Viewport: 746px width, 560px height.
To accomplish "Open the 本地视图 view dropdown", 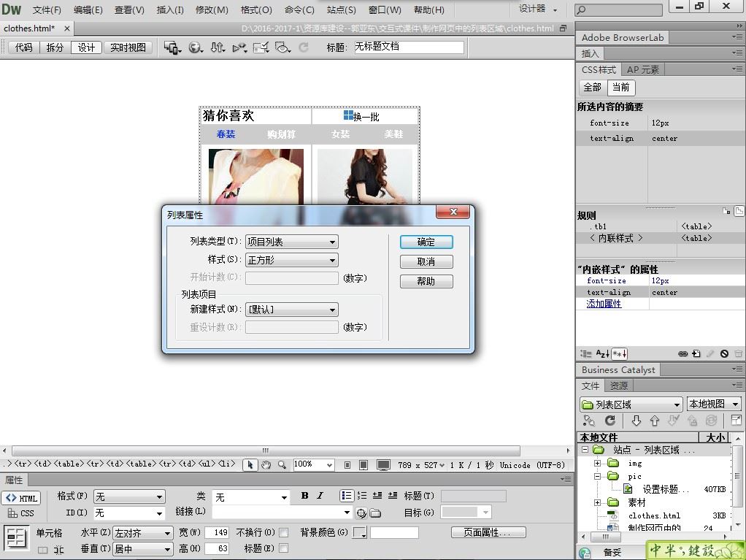I will click(x=714, y=404).
